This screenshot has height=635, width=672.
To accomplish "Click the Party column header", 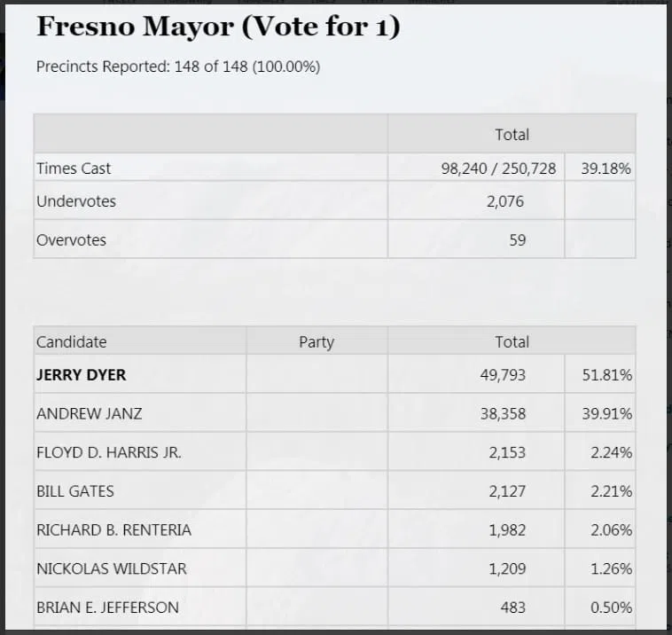I will pos(316,342).
